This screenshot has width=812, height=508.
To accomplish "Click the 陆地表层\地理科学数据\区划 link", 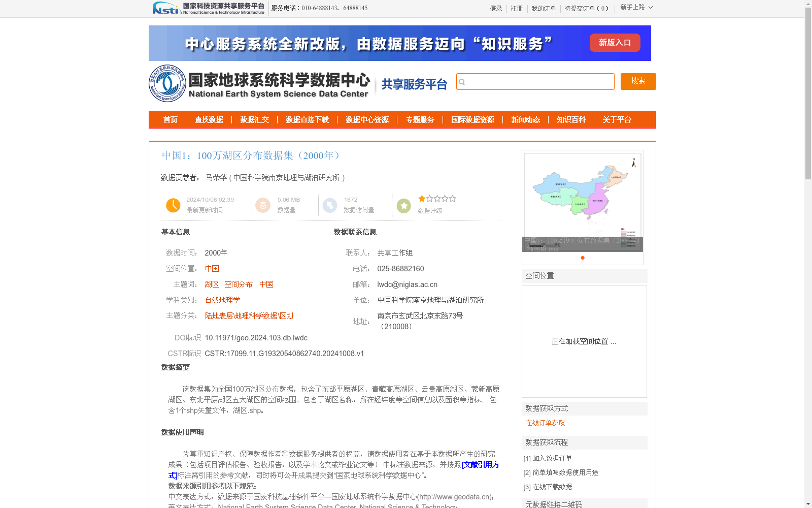I will [x=249, y=316].
